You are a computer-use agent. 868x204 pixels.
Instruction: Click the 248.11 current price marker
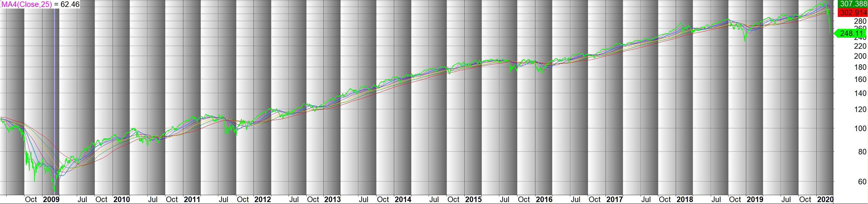[x=851, y=34]
